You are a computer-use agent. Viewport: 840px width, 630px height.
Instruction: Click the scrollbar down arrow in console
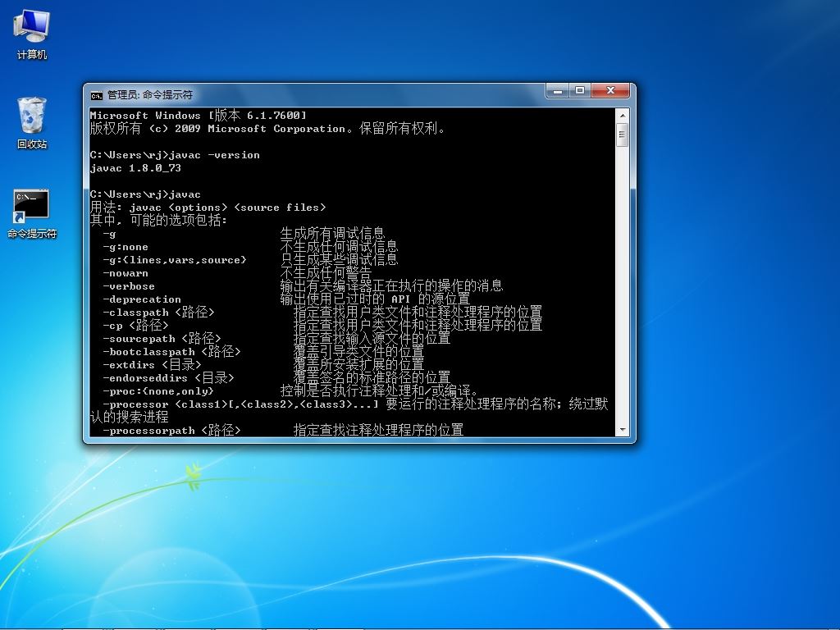coord(623,430)
